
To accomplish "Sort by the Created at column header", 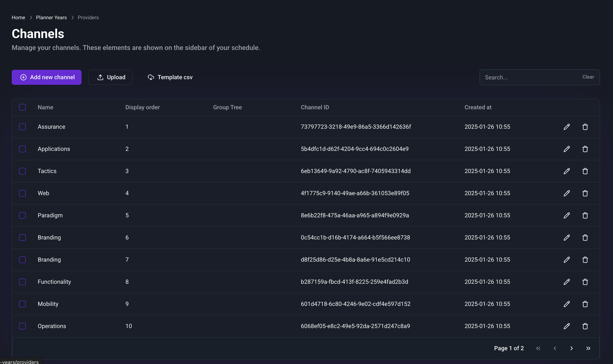I will pos(478,107).
